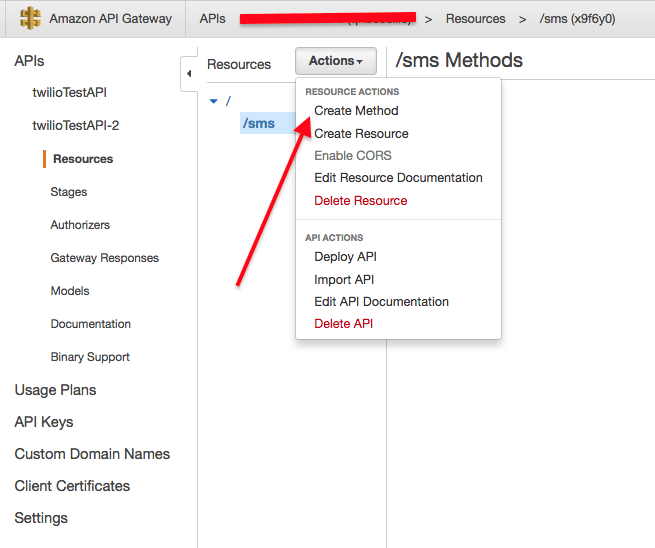Viewport: 655px width, 548px height.
Task: Open Gateway Responses in sidebar
Action: (x=104, y=258)
